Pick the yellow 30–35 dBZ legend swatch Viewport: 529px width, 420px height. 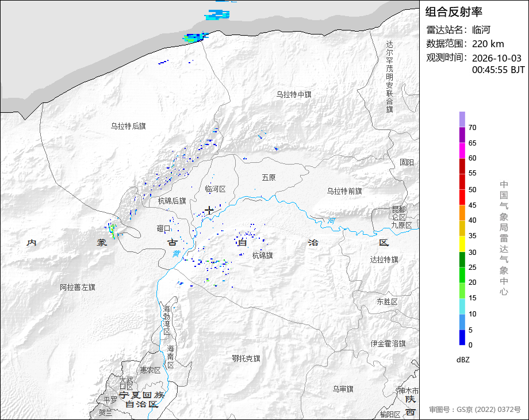click(x=462, y=244)
